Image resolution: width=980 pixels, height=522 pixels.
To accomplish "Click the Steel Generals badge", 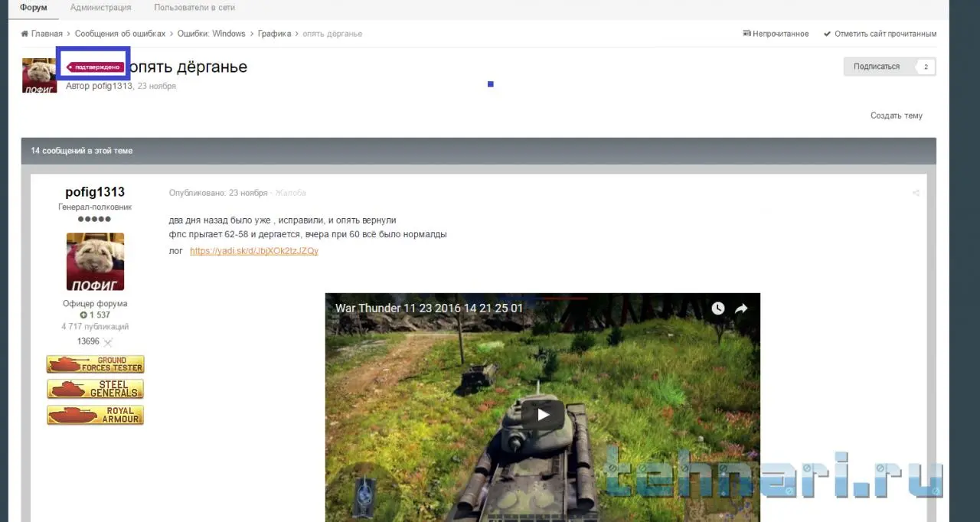I will click(x=95, y=390).
